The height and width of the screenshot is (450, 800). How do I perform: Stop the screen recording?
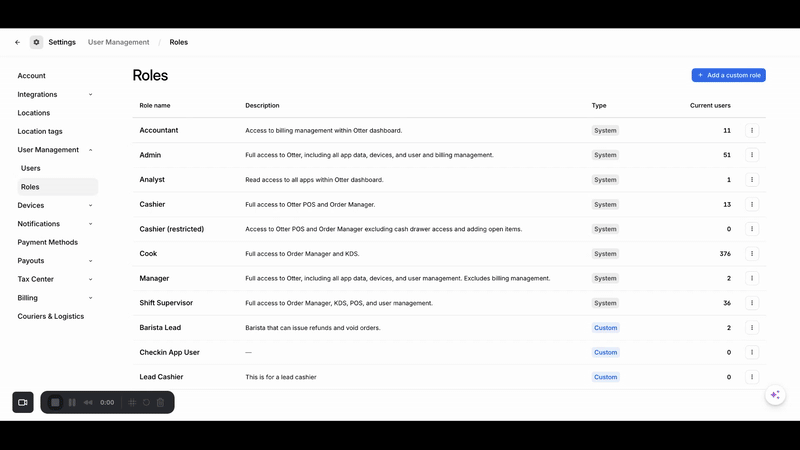point(56,402)
